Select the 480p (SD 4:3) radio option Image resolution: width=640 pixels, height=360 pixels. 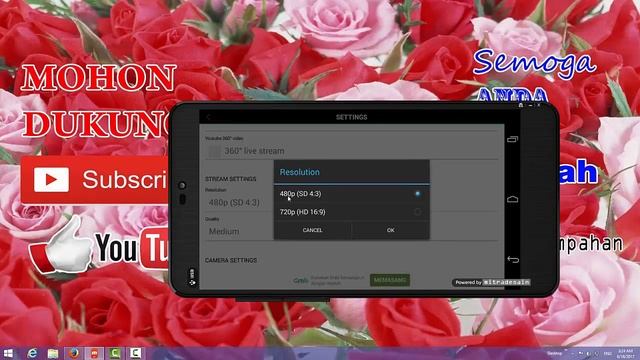(x=351, y=194)
